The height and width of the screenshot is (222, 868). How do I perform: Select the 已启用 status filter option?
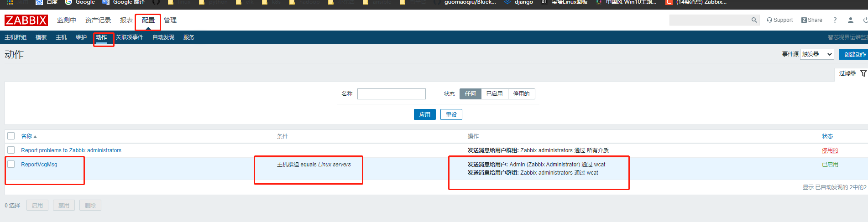(494, 94)
